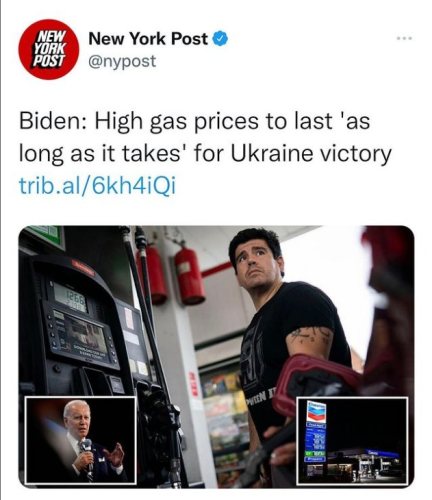Open the three-dot more options menu

(404, 38)
